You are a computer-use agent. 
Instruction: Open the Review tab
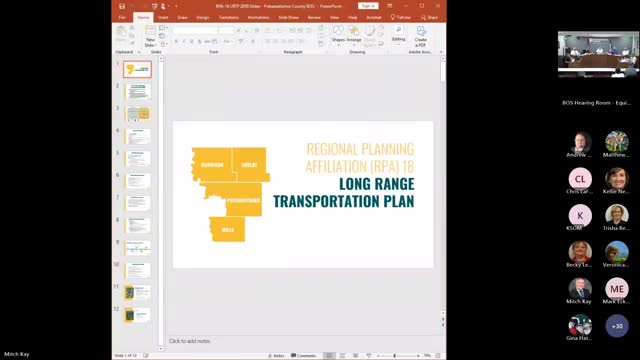pos(314,18)
